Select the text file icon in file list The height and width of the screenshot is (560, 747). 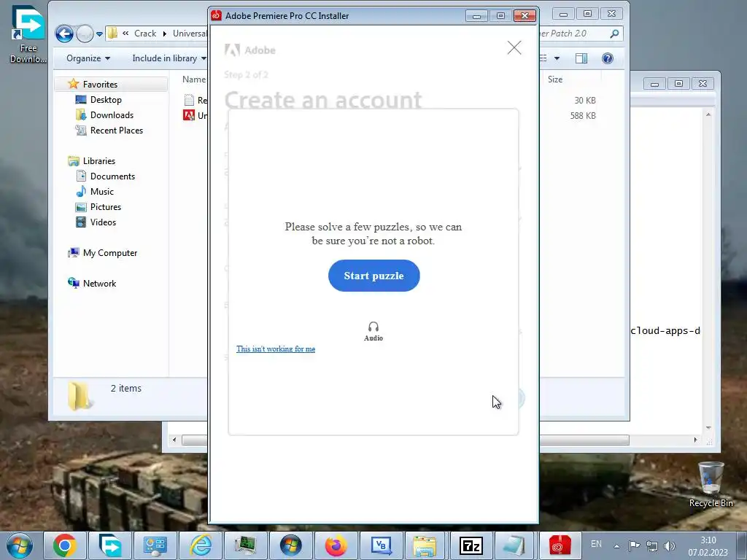click(x=189, y=99)
